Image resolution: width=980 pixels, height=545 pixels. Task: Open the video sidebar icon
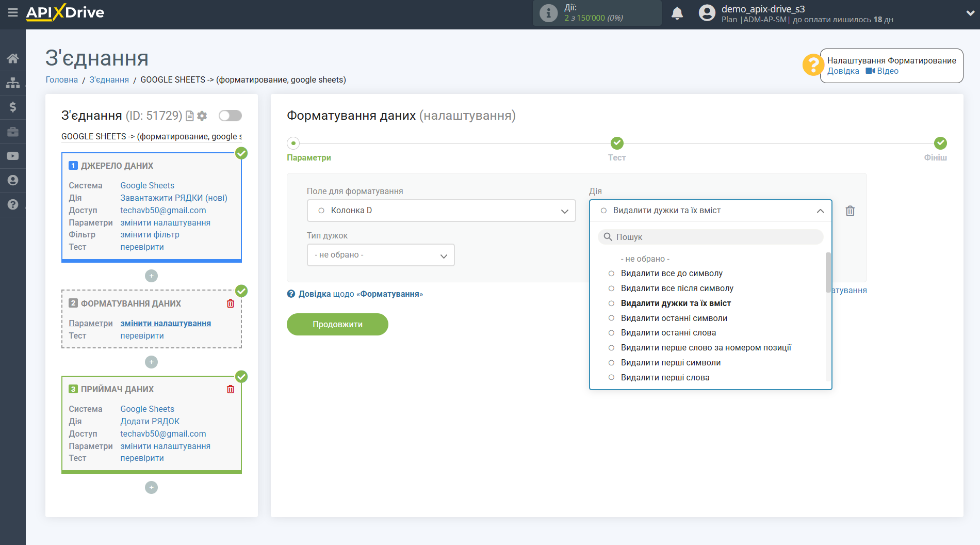click(13, 156)
